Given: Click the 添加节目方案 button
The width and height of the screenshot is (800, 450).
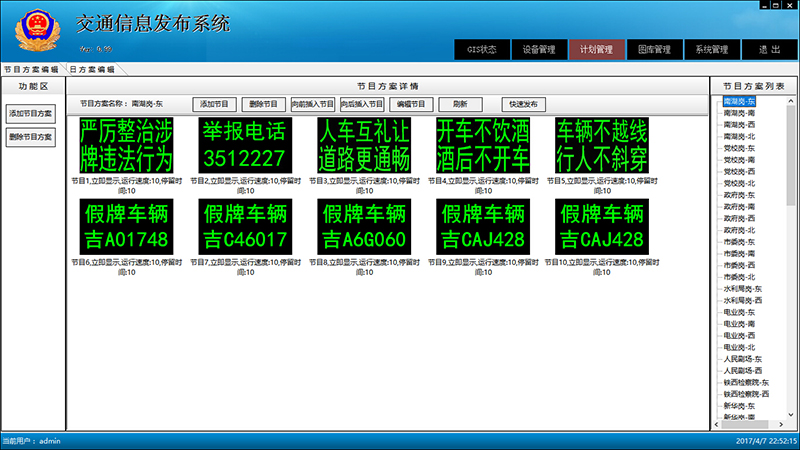Looking at the screenshot, I should point(30,114).
